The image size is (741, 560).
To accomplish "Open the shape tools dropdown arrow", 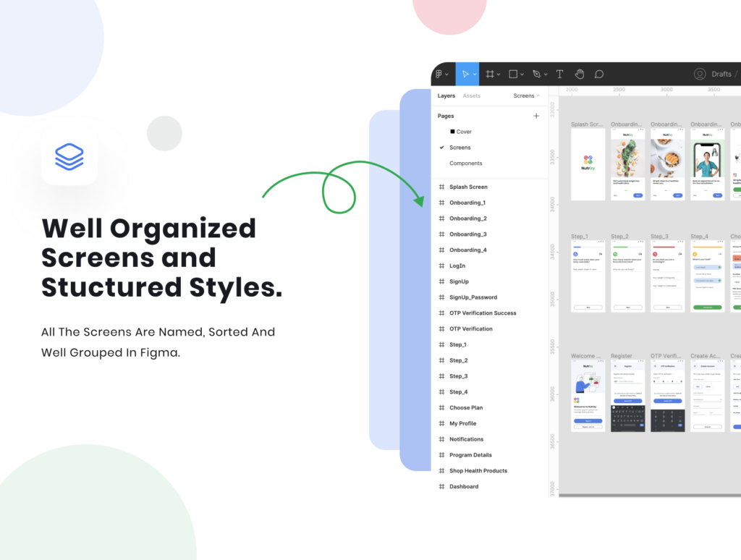I will (522, 75).
